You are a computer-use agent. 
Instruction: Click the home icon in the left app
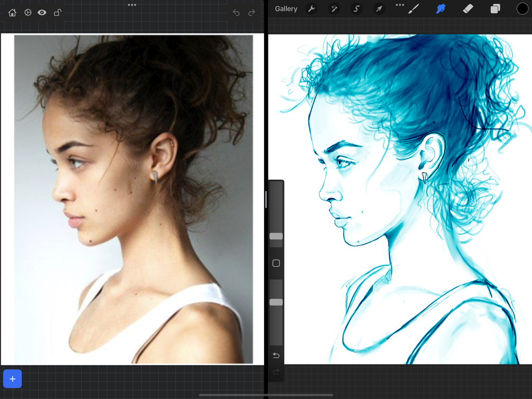[12, 12]
